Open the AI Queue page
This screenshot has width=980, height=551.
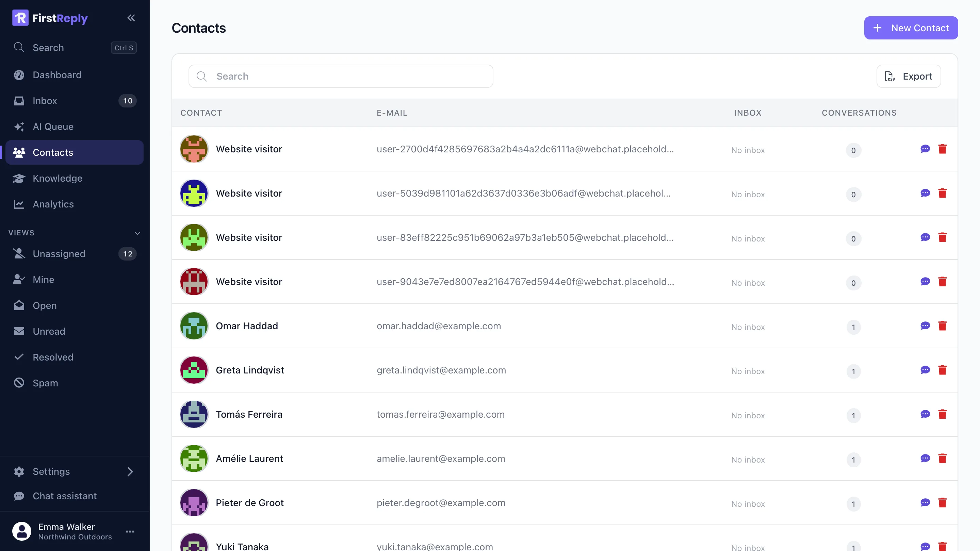75,127
